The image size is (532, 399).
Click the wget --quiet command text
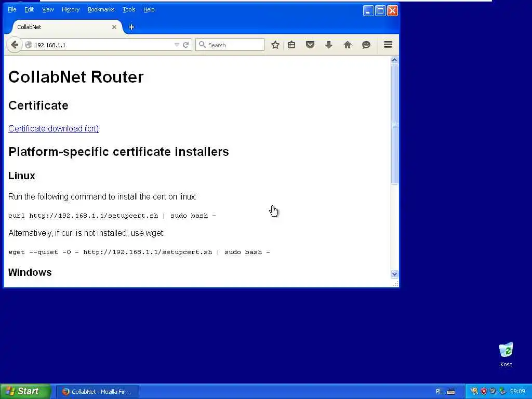pos(139,252)
